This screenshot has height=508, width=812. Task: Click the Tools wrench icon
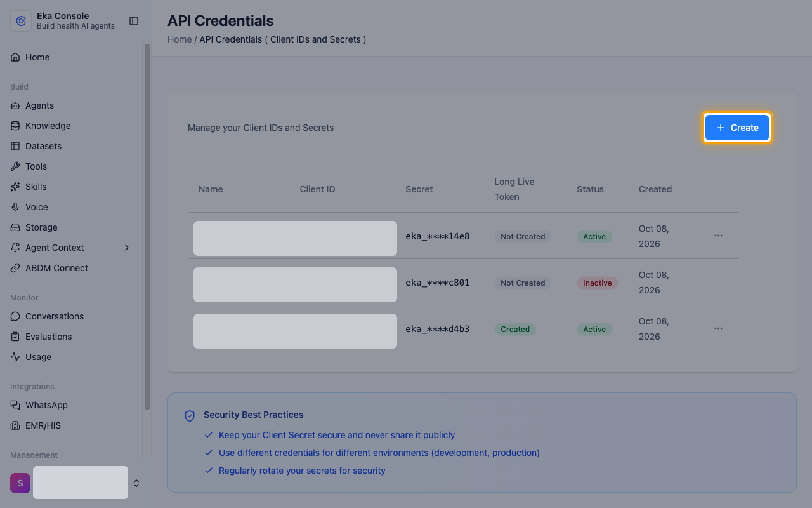tap(15, 166)
